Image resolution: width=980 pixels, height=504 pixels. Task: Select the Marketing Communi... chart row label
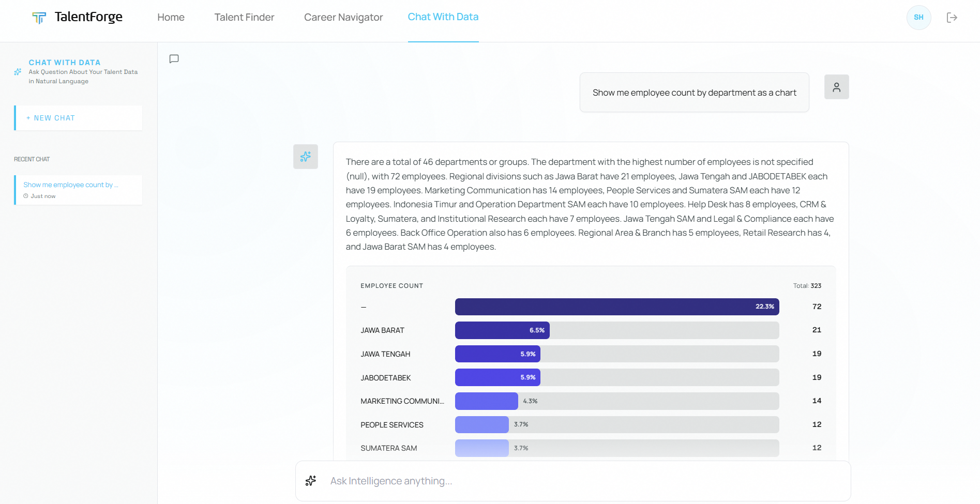(x=402, y=401)
